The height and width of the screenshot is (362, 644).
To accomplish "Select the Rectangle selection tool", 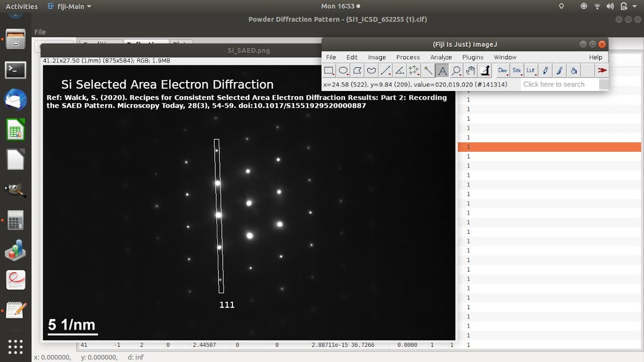I will pos(329,71).
